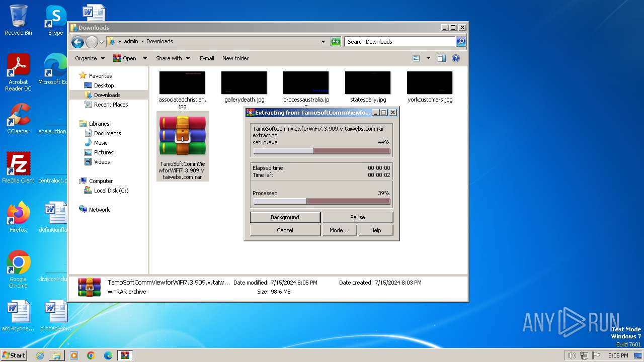Expand the Open button dropdown arrow
Viewport: 644px width, 362px height.
(x=145, y=58)
